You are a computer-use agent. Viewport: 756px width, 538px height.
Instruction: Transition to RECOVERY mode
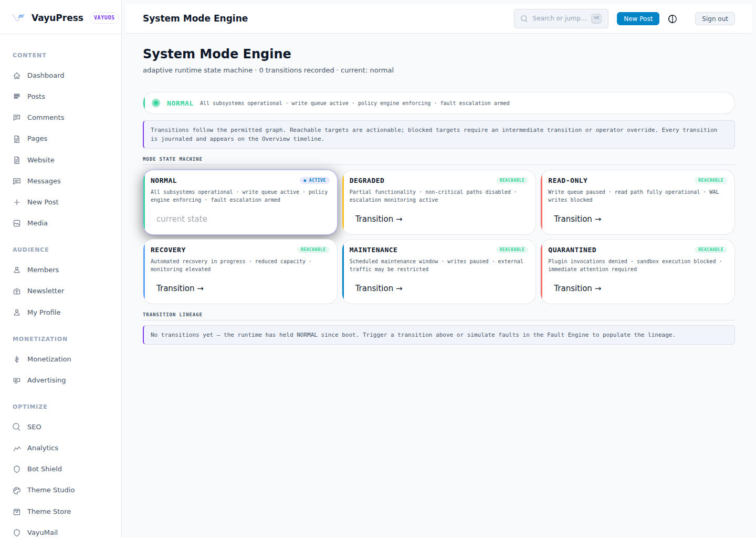(180, 288)
